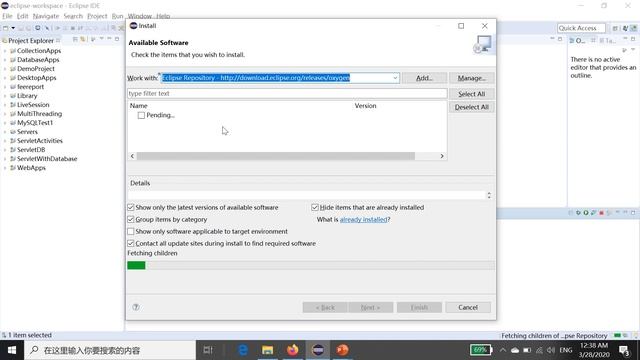The image size is (640, 360).
Task: Click the debug server icon in bottom panel
Action: point(578,213)
